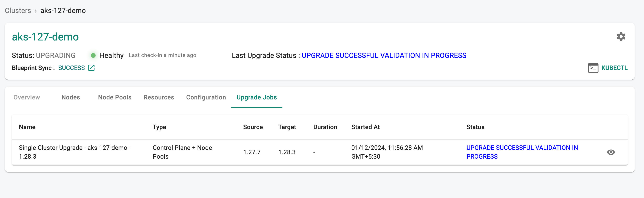Click the Duration column header
The height and width of the screenshot is (198, 644).
pos(325,127)
